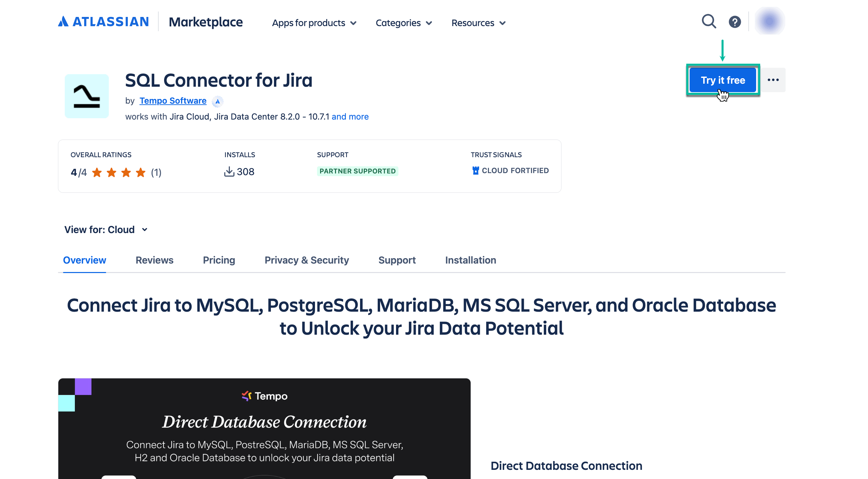Screen dimensions: 868x479
Task: Click the Try it free button
Action: [723, 80]
